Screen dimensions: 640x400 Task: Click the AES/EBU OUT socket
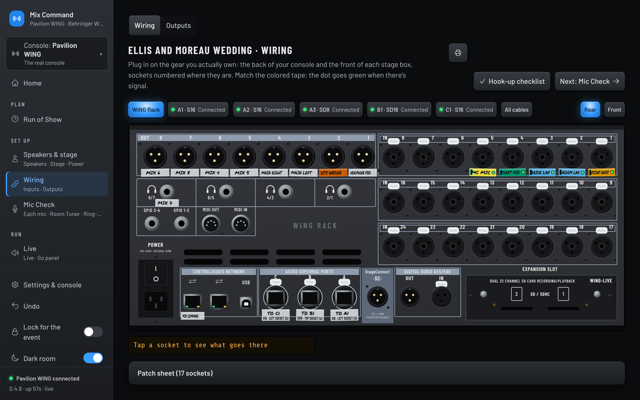pos(410,297)
